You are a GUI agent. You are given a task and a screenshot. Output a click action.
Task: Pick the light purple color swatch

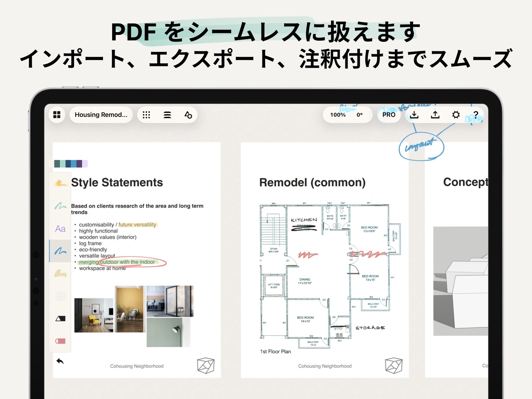[85, 164]
